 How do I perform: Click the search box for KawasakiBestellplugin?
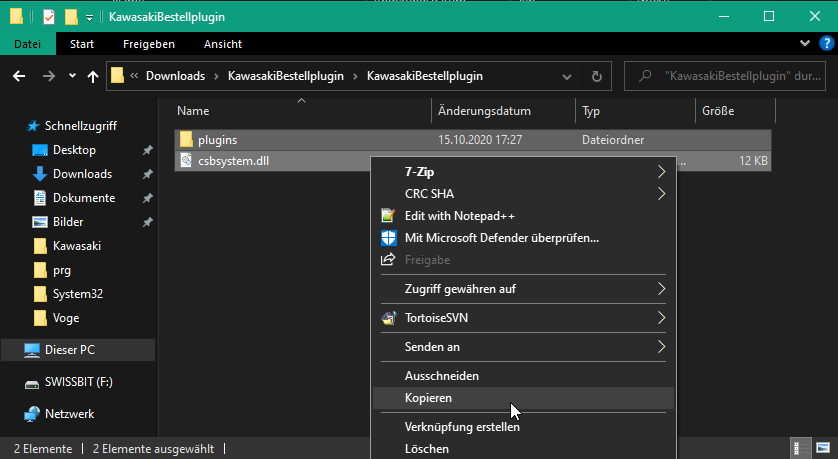click(725, 76)
